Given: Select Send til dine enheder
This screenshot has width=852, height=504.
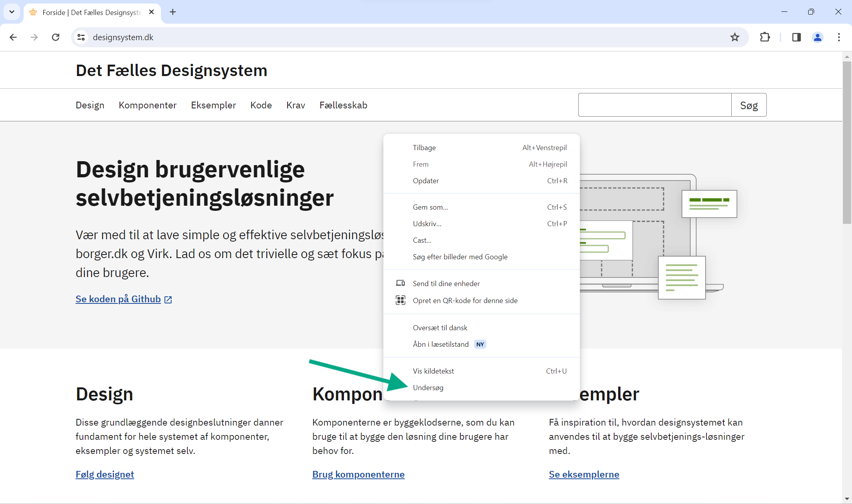Looking at the screenshot, I should point(481,284).
